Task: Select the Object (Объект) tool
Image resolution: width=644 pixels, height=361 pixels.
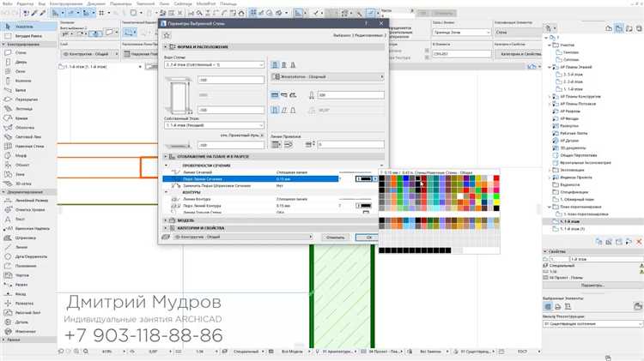Action: pyautogui.click(x=28, y=165)
